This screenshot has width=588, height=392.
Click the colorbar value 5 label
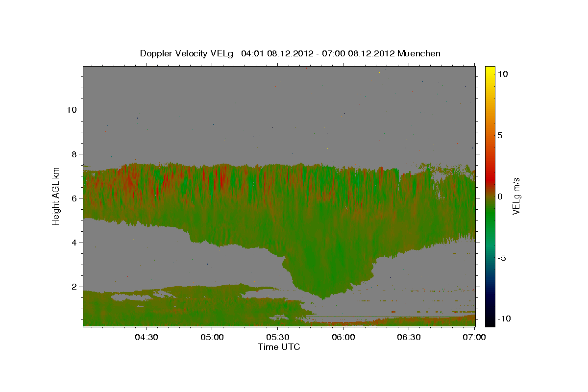(500, 135)
